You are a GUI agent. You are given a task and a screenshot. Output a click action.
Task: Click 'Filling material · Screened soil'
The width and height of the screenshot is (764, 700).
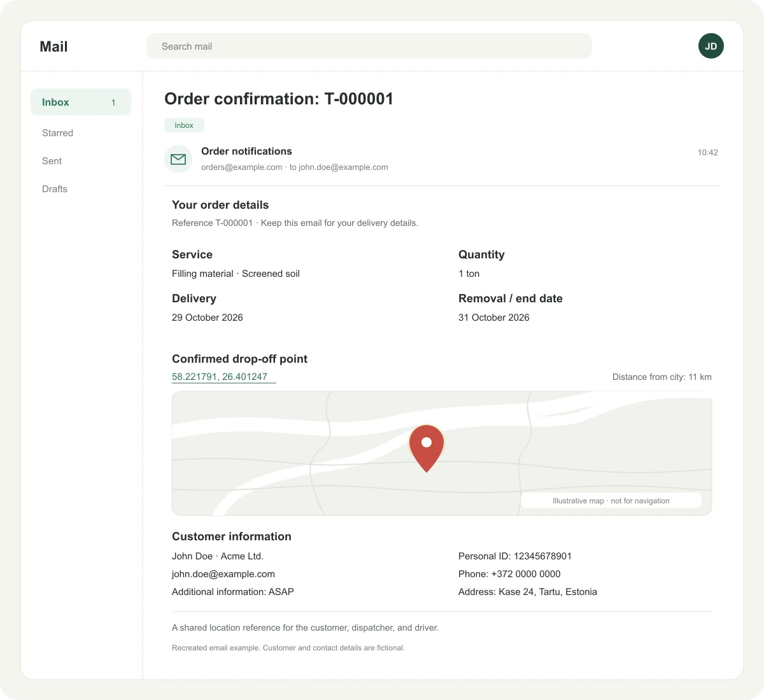(236, 274)
